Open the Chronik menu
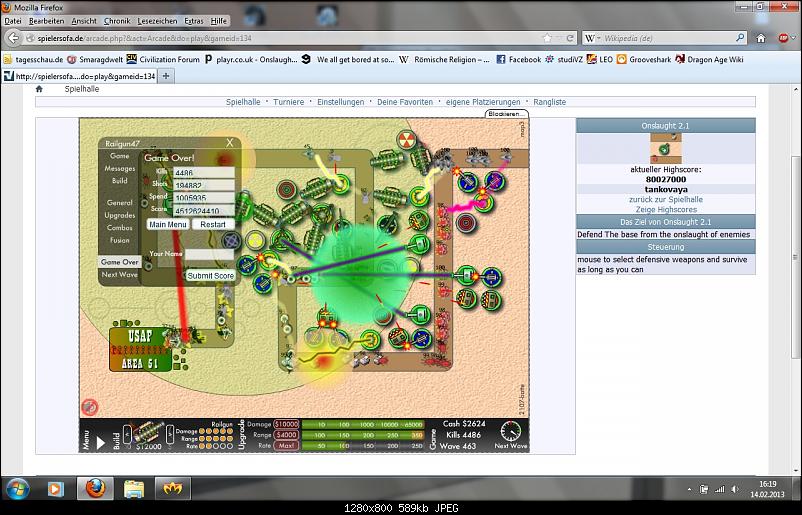This screenshot has width=802, height=515. (117, 21)
